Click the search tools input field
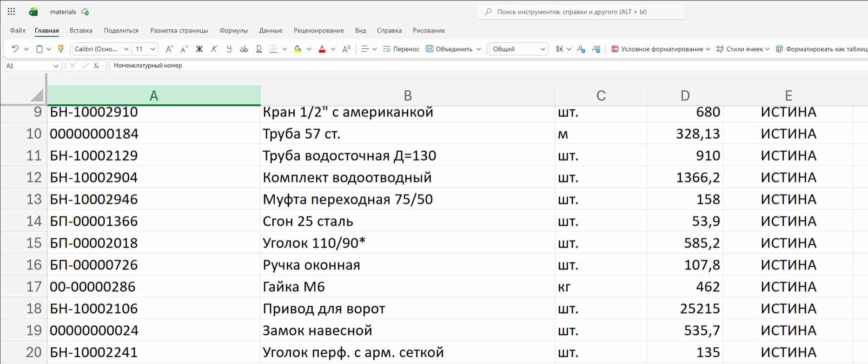 pyautogui.click(x=581, y=12)
